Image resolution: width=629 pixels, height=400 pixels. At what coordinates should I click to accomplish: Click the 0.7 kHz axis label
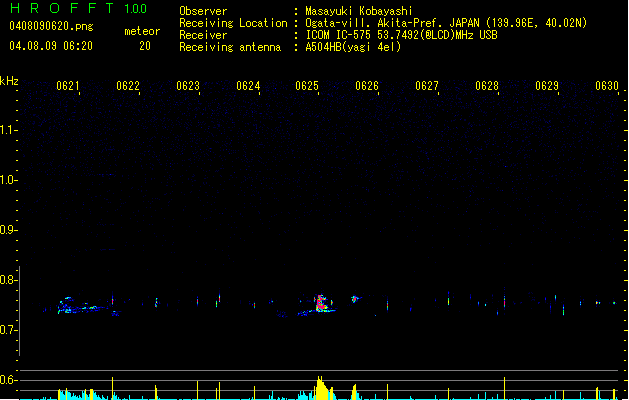(x=8, y=330)
